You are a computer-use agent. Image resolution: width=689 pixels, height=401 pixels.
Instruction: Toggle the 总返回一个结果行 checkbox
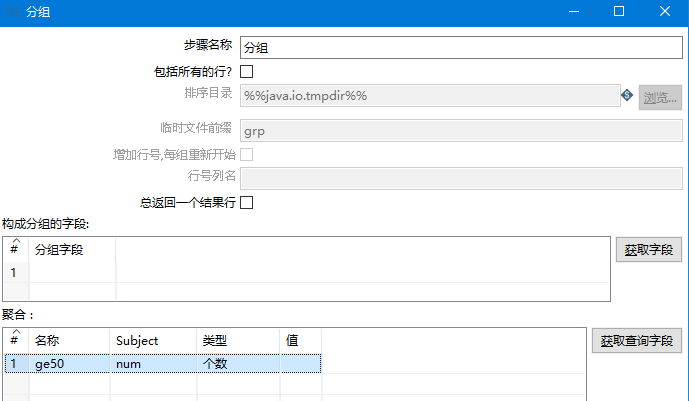tap(247, 202)
